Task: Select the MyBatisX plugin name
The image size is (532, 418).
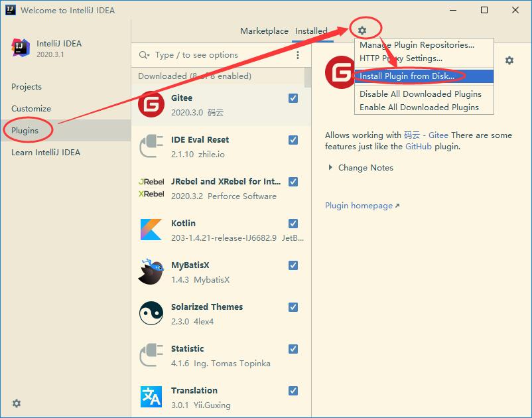Action: (190, 265)
